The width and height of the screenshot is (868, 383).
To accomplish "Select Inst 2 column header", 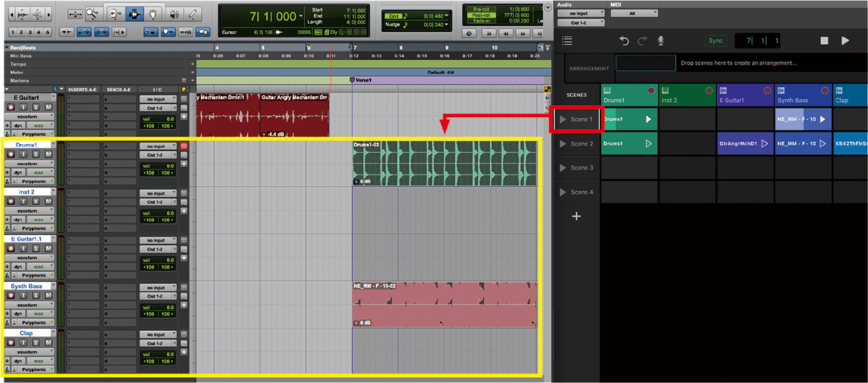I will tap(687, 95).
